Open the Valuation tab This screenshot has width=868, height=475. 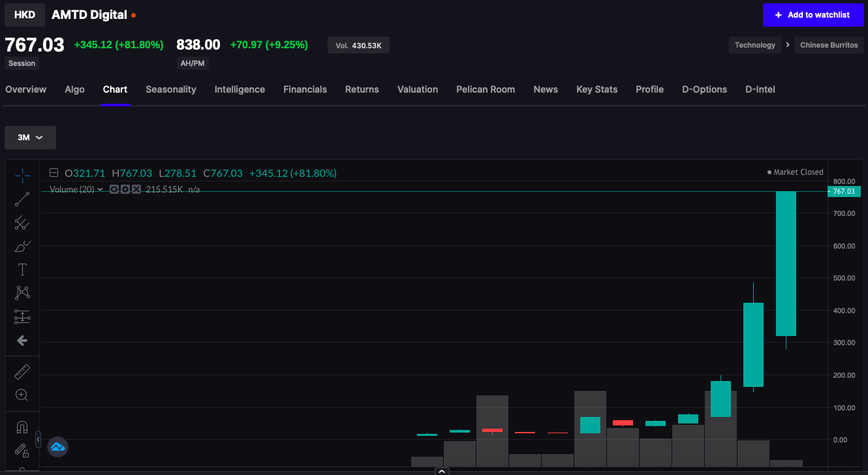point(418,89)
